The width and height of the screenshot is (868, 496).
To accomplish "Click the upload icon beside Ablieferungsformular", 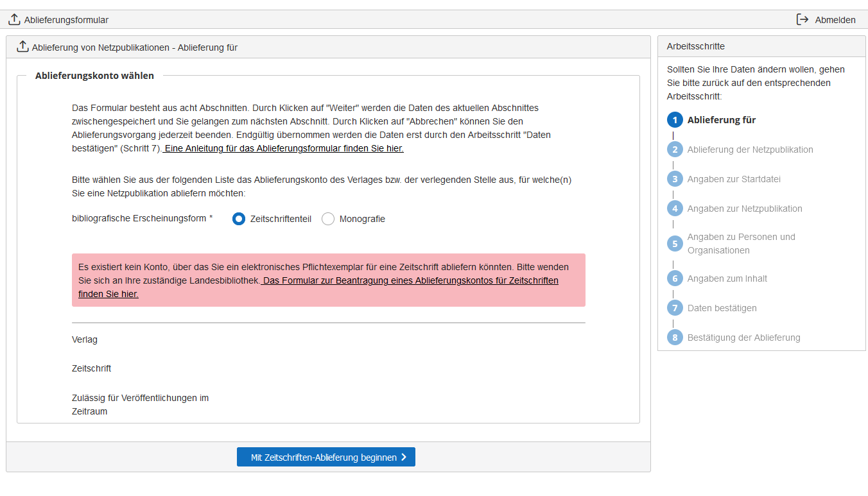I will click(14, 20).
